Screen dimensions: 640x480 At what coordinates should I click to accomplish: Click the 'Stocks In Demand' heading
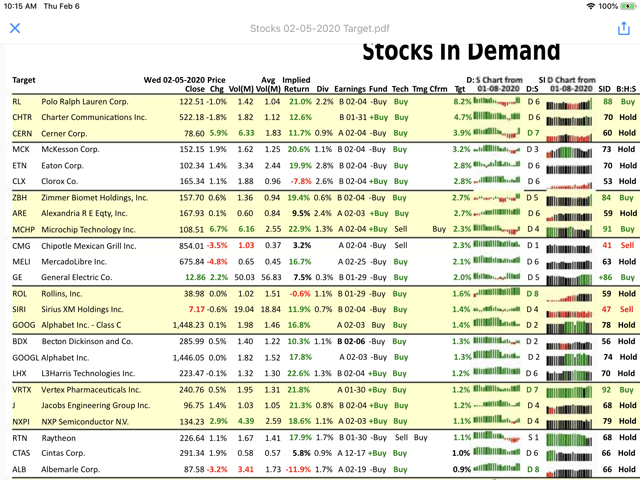[461, 52]
